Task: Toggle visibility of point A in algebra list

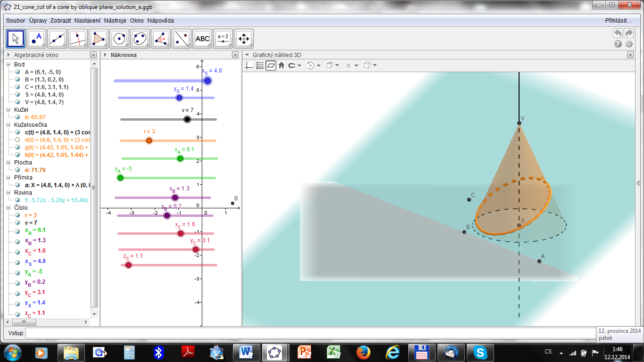Action: click(17, 72)
